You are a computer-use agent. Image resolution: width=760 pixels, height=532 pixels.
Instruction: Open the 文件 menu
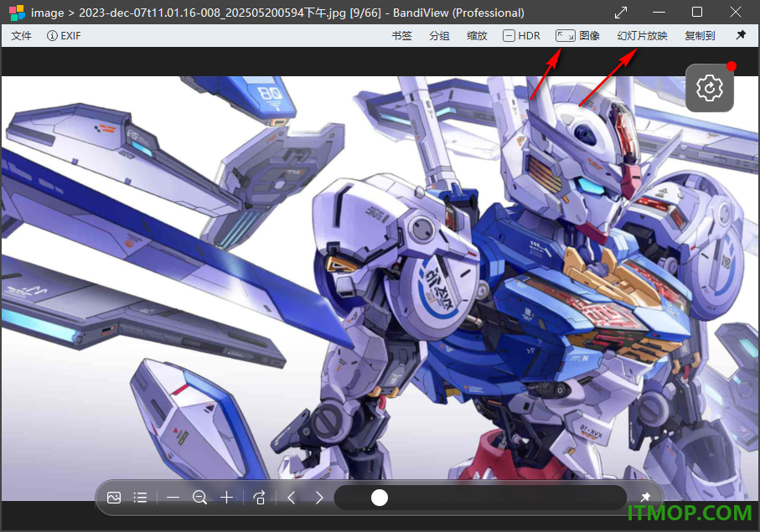click(21, 36)
